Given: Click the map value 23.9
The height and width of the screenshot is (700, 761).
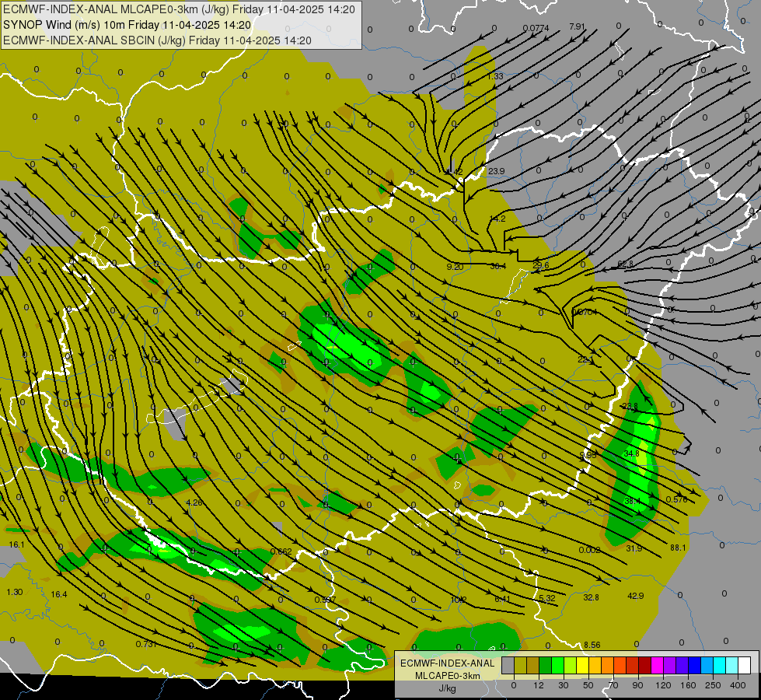Looking at the screenshot, I should point(496,171).
